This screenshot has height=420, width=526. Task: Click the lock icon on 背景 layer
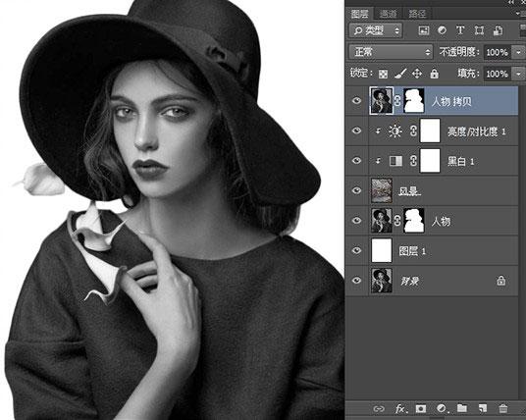pos(500,281)
